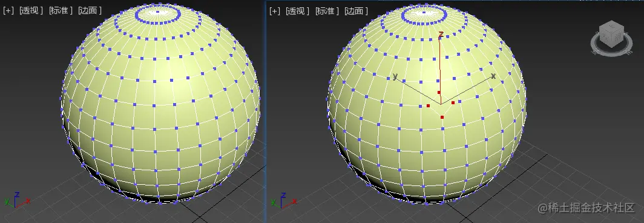Open 标准 shading menu in right viewport
Screen dimensions: 644x223
(327, 11)
